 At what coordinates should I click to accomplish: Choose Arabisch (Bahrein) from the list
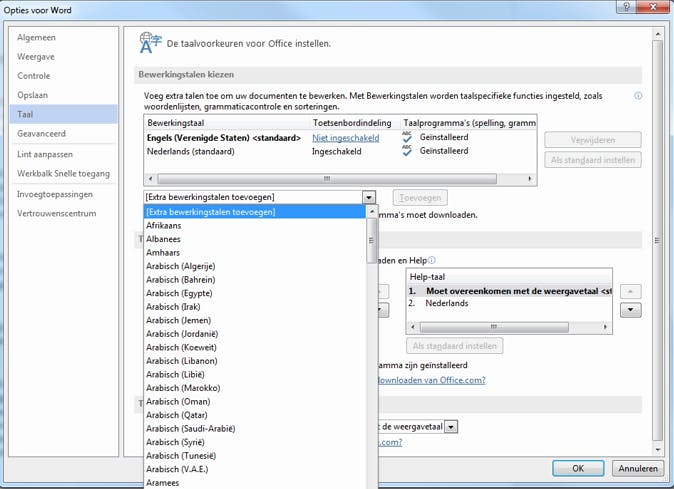click(x=255, y=280)
